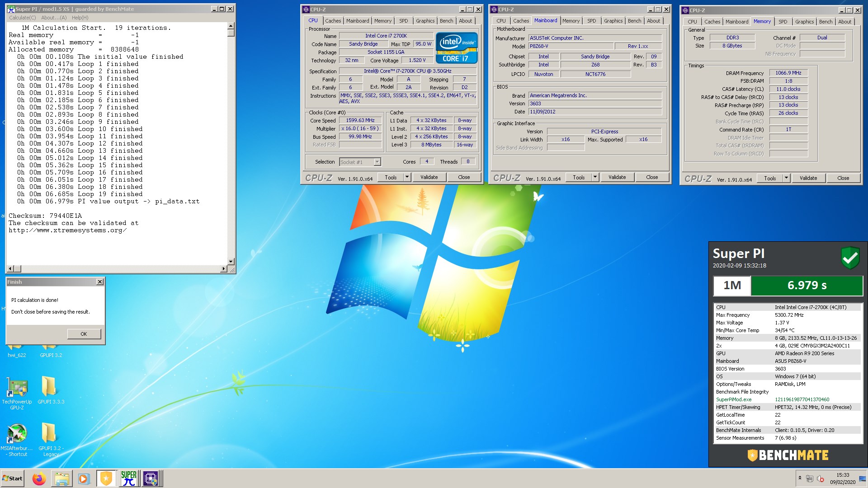Click the DRAM Frequency value 1066.9 MHz
The height and width of the screenshot is (488, 868).
(x=788, y=73)
